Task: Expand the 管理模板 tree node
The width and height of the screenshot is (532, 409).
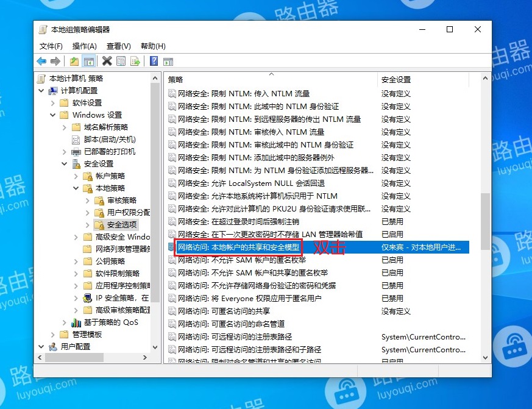Action: [x=52, y=335]
